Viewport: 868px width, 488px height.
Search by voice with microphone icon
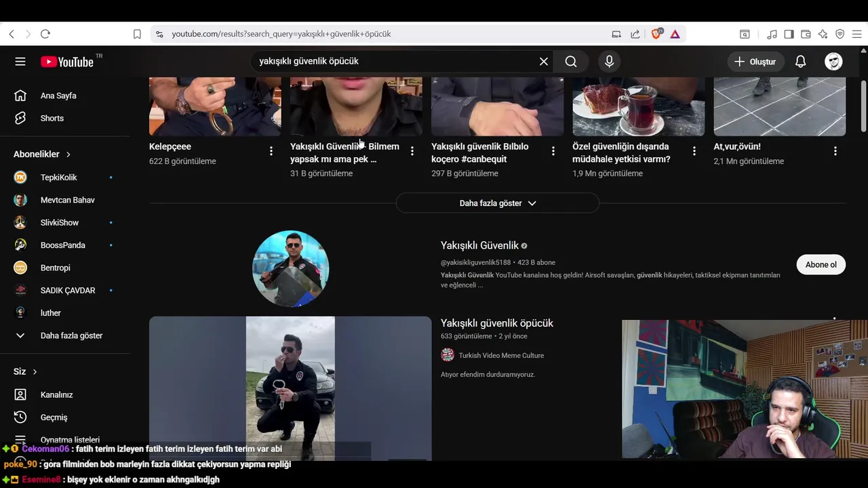[609, 62]
